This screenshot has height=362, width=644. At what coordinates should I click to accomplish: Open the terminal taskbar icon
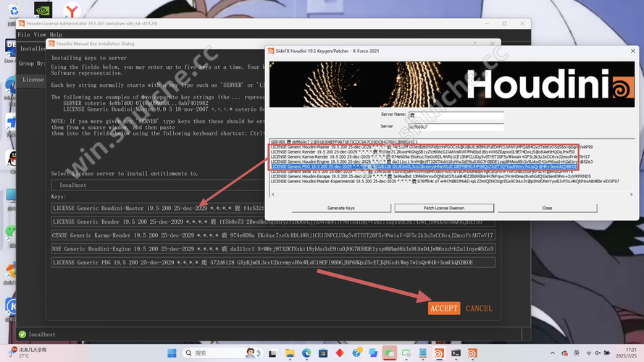456,353
